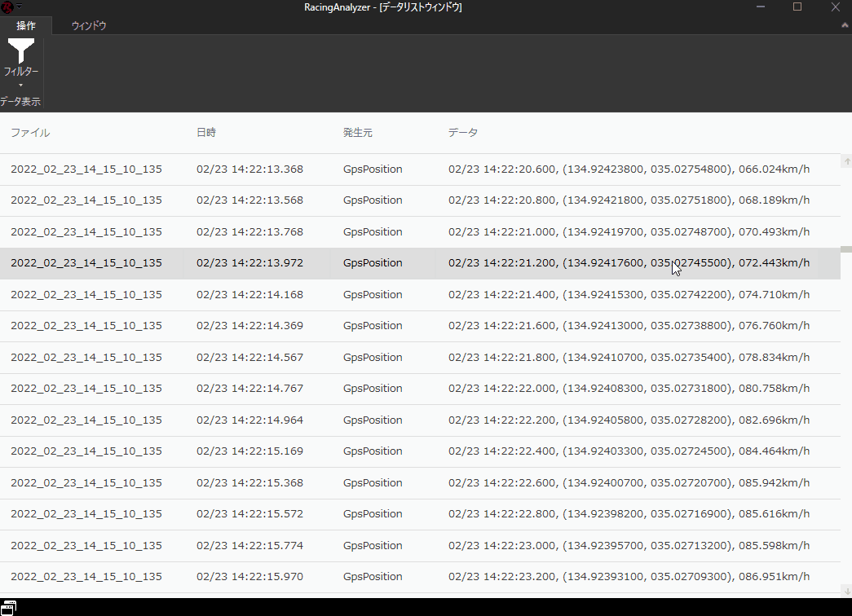Screen dimensions: 852x616
Task: Open the quick access dropdown beside the logo
Action: (x=19, y=7)
